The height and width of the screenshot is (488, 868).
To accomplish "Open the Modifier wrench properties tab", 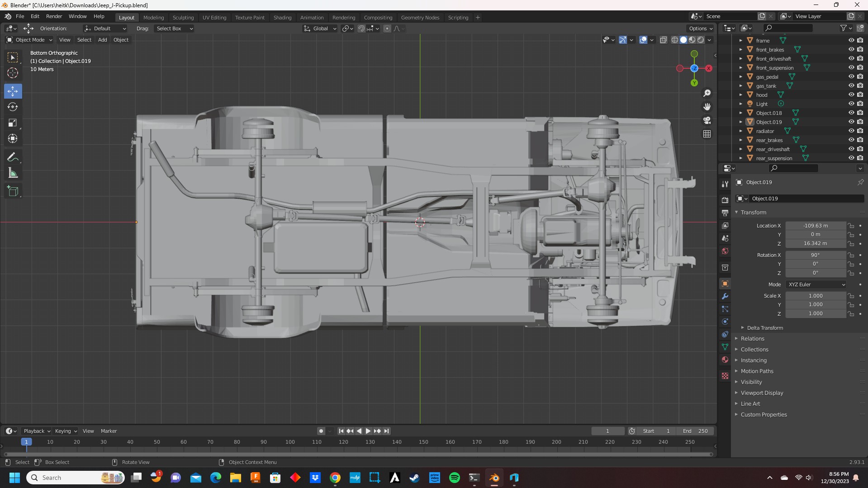I will 725,297.
